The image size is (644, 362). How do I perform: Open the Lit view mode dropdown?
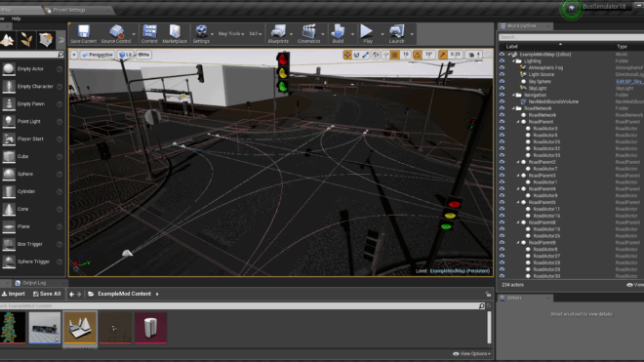coord(125,55)
